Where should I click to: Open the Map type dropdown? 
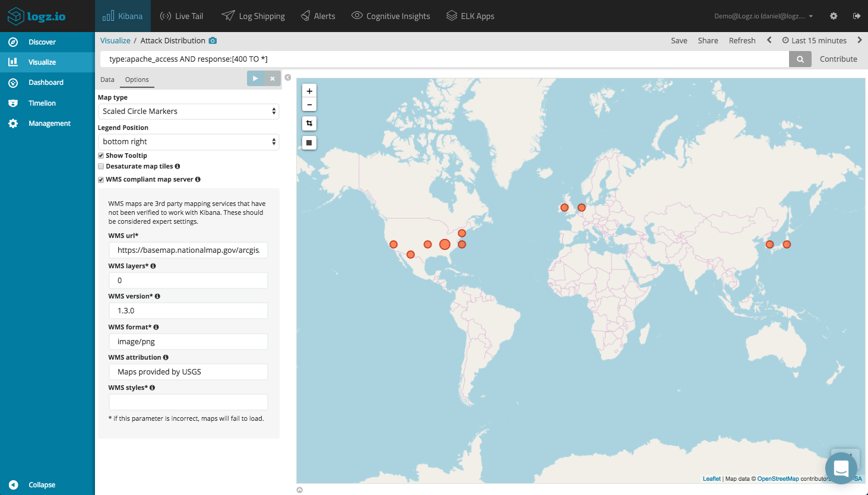coord(188,111)
